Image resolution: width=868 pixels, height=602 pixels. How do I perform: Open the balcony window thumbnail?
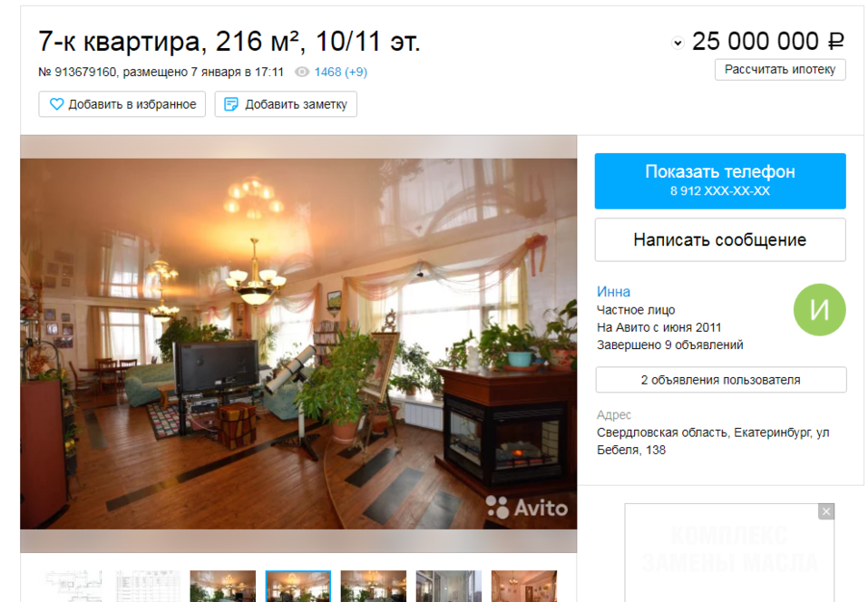point(449,586)
